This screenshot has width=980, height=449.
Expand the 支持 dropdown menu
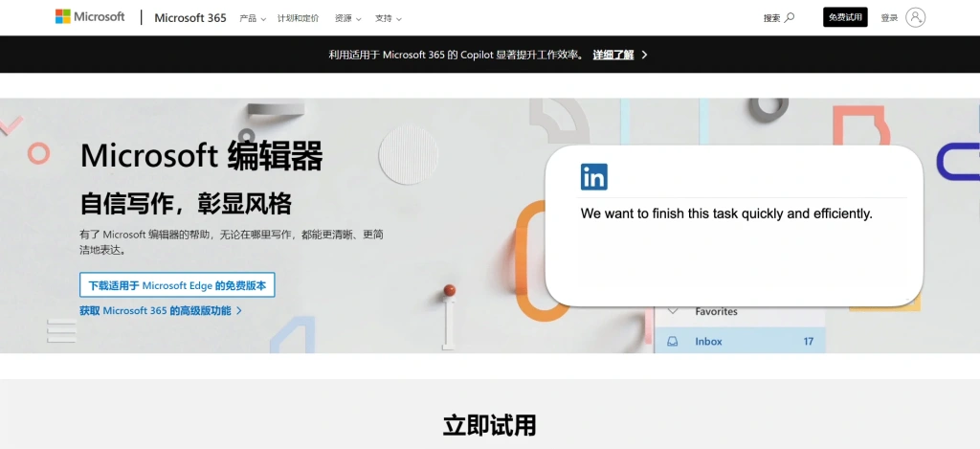(389, 18)
